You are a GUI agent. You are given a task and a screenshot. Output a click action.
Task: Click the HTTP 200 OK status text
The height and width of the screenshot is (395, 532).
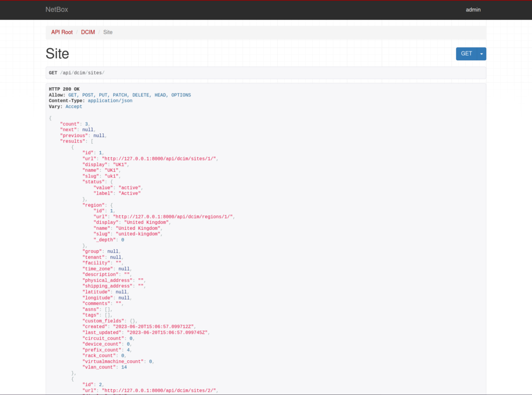point(64,89)
